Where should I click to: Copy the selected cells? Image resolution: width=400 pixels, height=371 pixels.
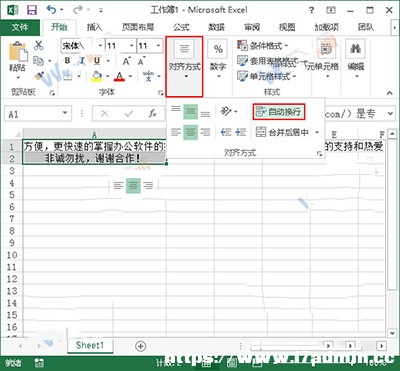pos(39,61)
